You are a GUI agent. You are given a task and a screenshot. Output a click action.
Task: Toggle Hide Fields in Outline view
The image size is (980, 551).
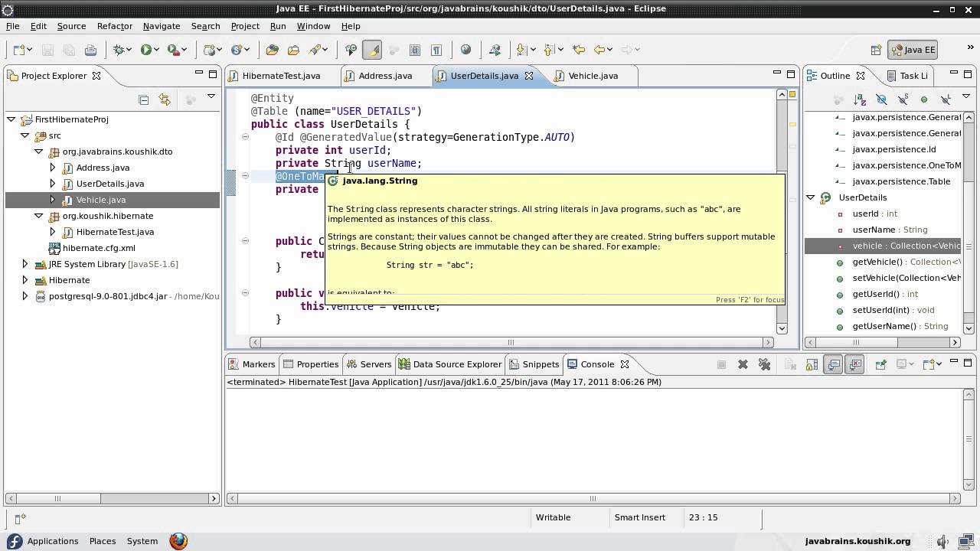[x=881, y=99]
